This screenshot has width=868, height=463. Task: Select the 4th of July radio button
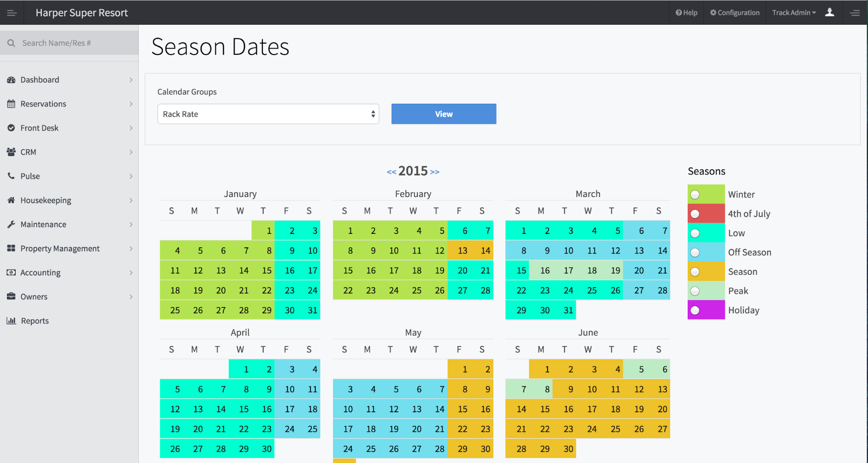click(695, 214)
